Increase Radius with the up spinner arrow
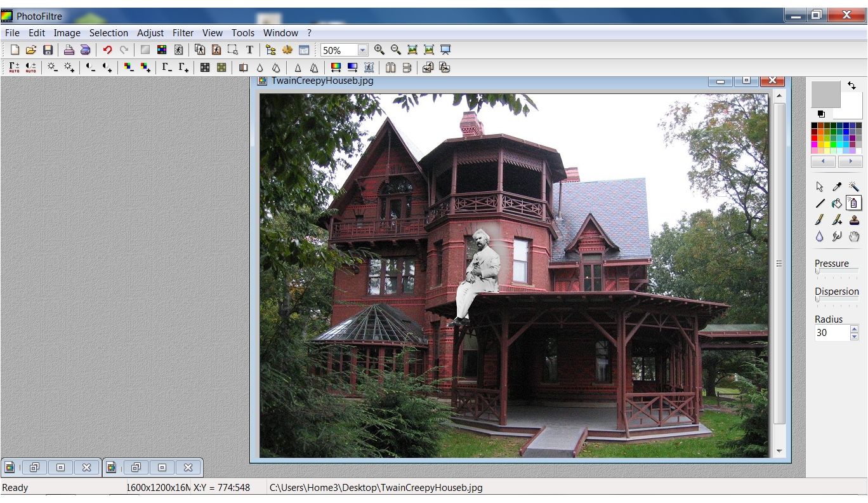 [x=854, y=329]
